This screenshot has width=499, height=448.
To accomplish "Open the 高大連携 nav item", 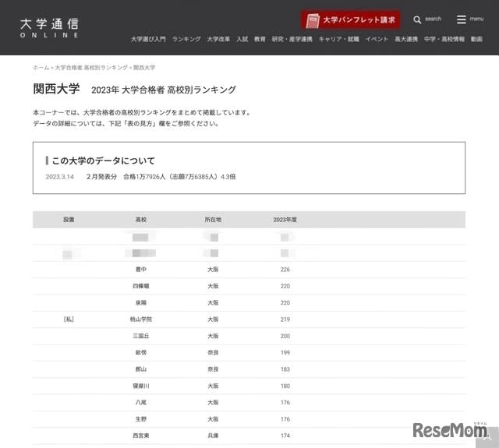I will 406,39.
